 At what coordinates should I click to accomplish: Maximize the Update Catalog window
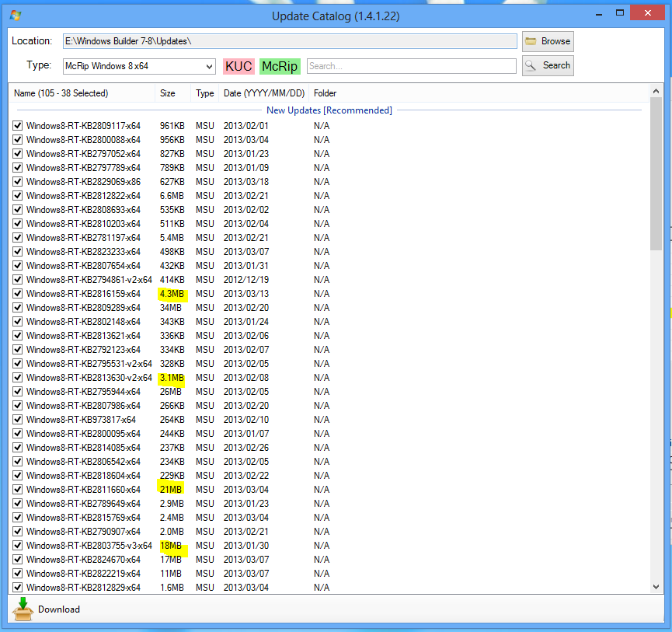pos(618,12)
